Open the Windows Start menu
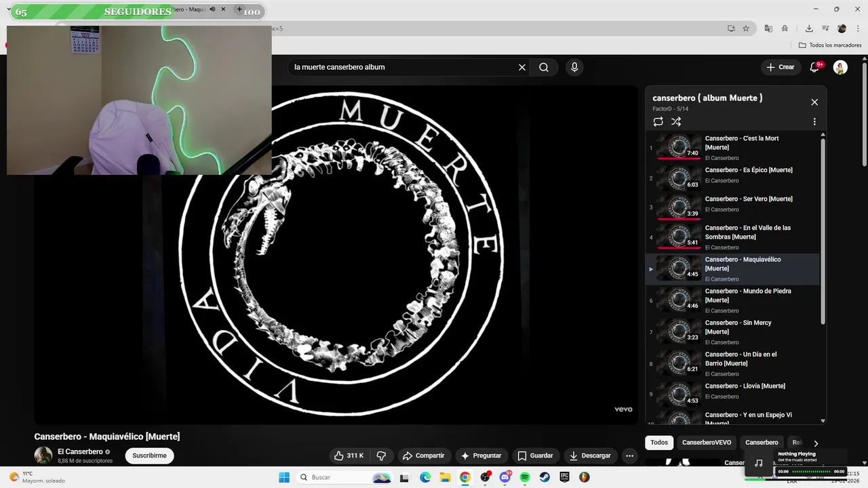 (284, 477)
